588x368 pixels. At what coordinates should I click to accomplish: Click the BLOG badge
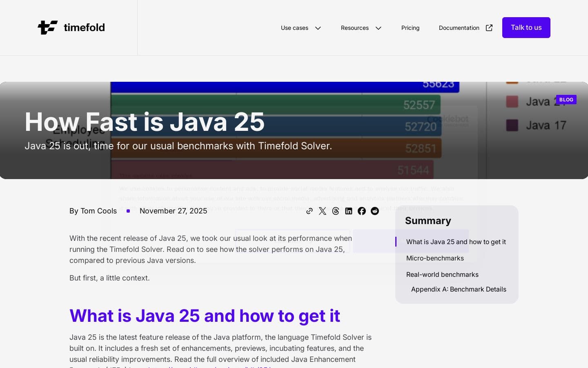pos(566,99)
